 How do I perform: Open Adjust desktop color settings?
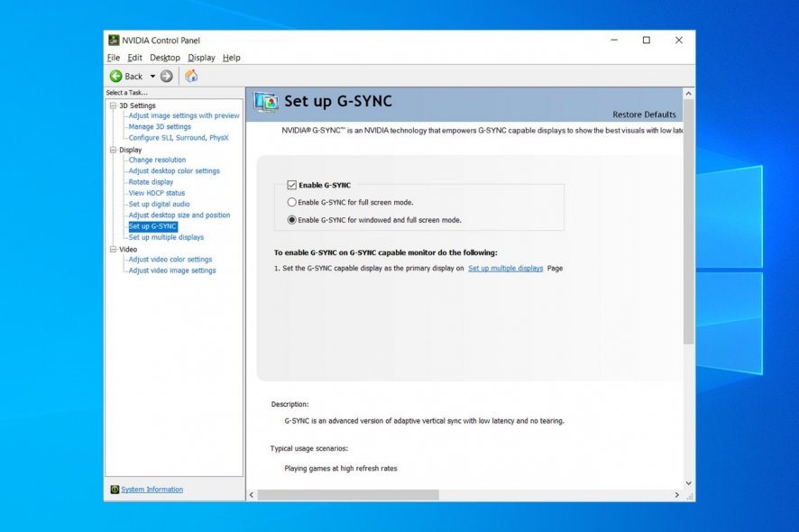tap(174, 171)
